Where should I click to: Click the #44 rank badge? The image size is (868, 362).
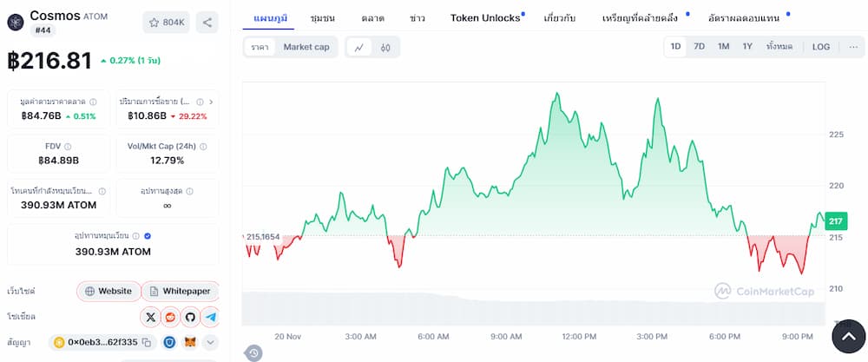(x=43, y=30)
